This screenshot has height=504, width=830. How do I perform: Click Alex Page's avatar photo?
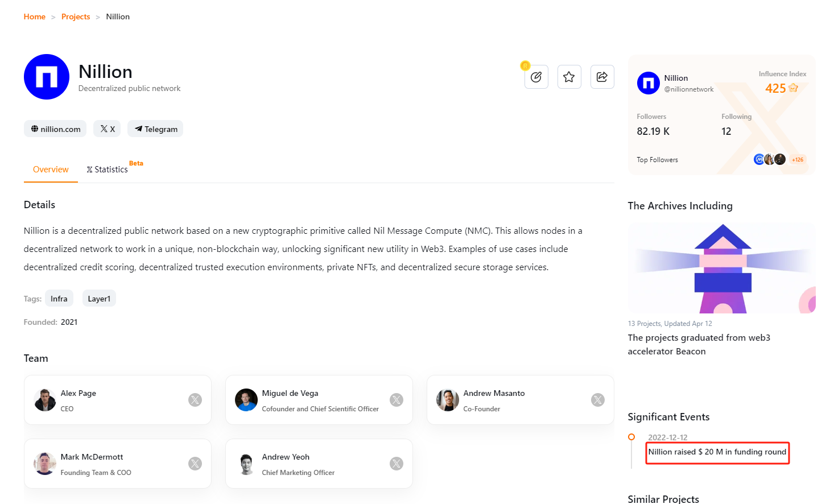pos(45,400)
